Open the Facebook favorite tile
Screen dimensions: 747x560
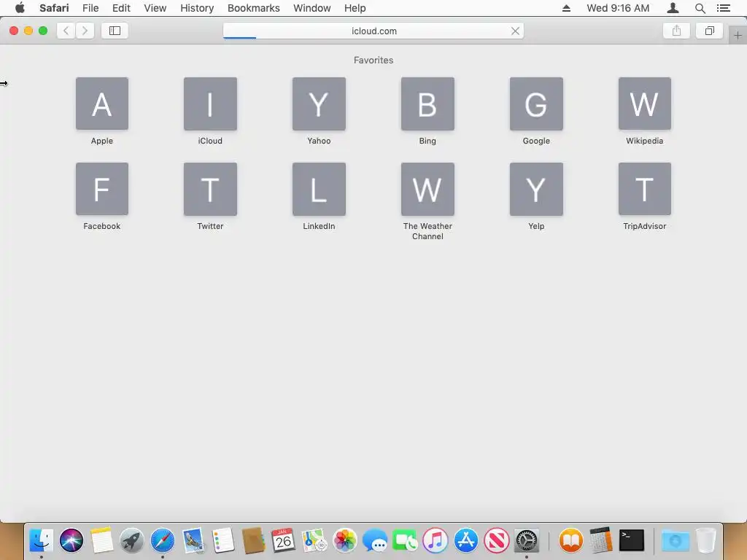click(x=102, y=189)
